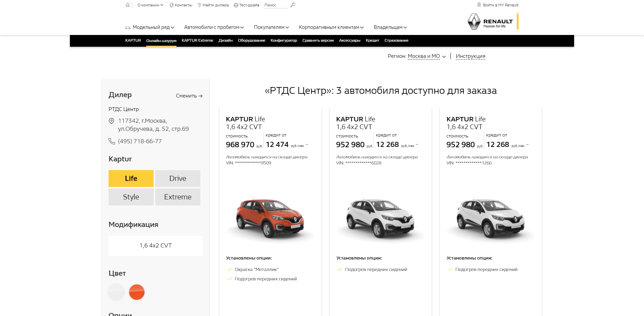Click Сменить to change dealer
This screenshot has height=316, width=644.
click(189, 96)
